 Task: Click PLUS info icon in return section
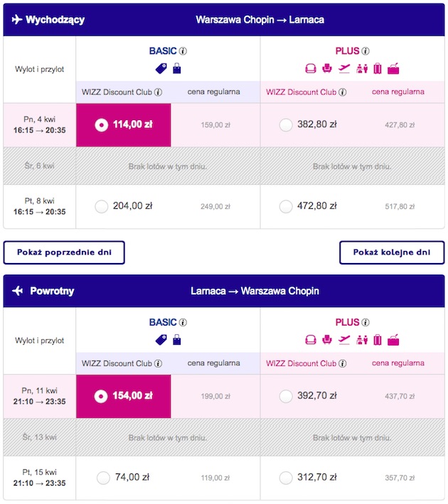click(366, 323)
